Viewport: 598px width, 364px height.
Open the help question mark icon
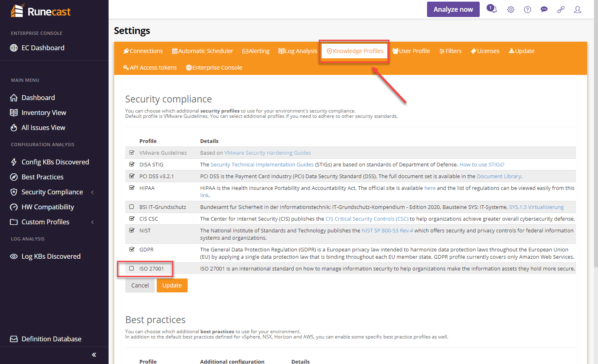coord(527,9)
